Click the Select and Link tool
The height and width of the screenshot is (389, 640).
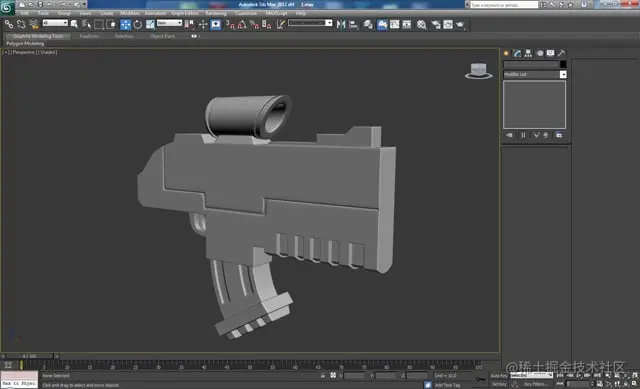click(9, 24)
